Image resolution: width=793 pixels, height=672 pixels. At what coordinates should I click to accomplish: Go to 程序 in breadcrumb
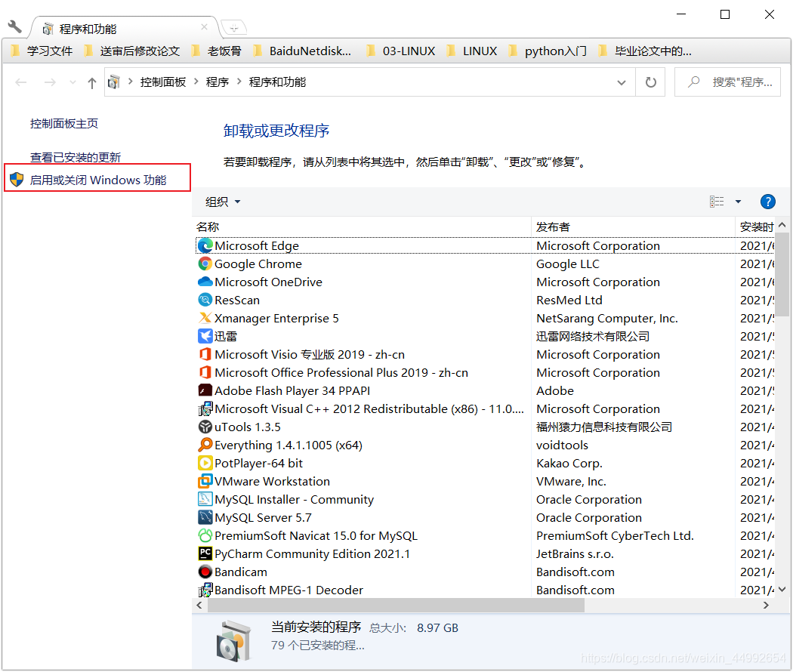(218, 82)
